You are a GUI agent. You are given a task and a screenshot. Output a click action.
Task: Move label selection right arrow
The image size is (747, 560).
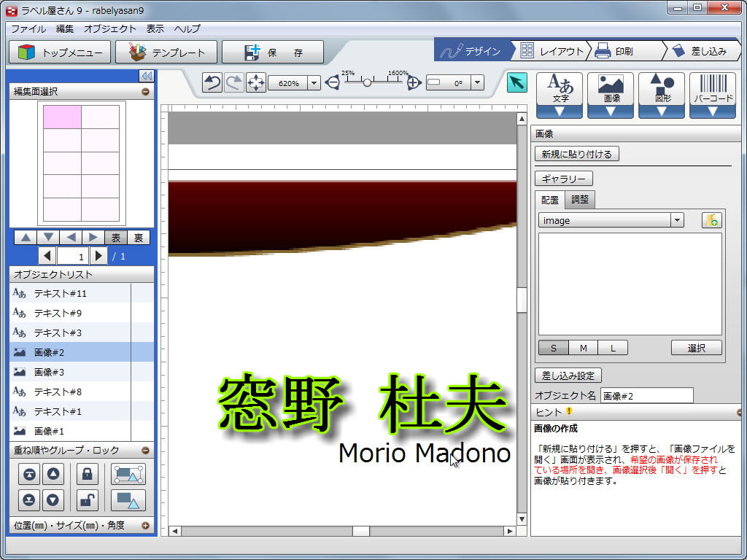click(x=93, y=237)
